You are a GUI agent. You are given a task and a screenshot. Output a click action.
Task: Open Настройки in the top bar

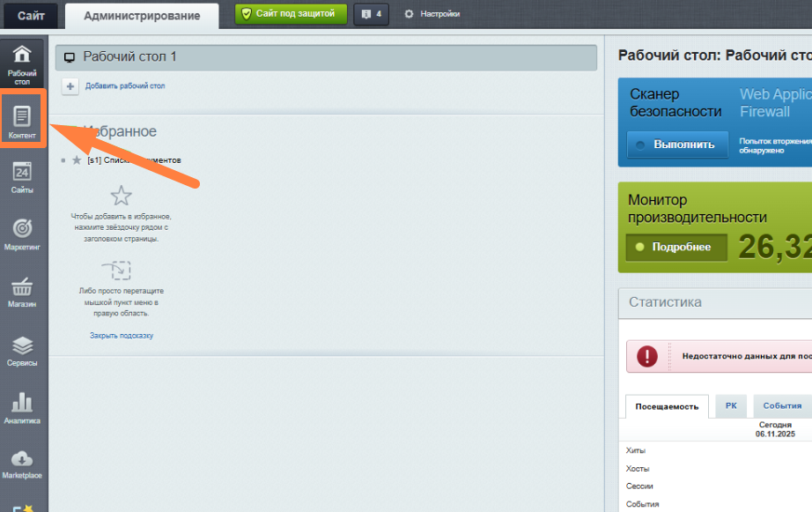[x=432, y=14]
